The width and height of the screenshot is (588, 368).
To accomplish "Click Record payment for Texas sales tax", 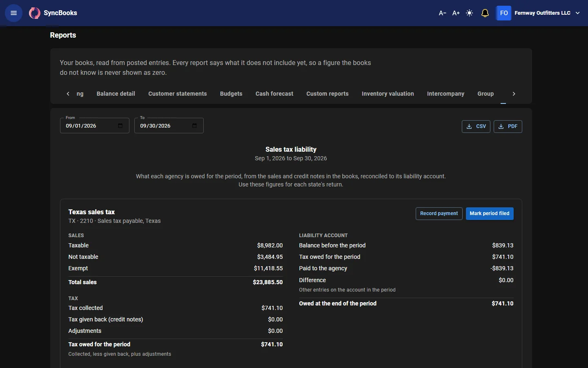I will (x=439, y=213).
